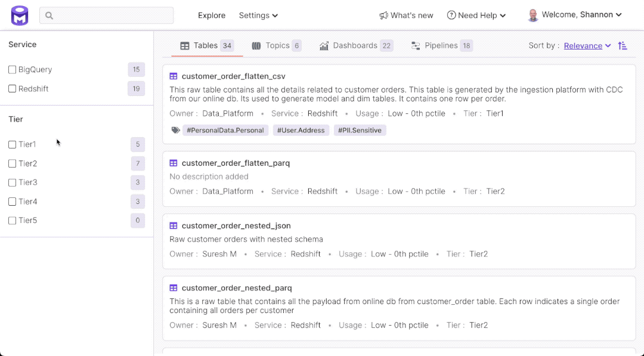
Task: Open the Settings dropdown menu
Action: 258,16
